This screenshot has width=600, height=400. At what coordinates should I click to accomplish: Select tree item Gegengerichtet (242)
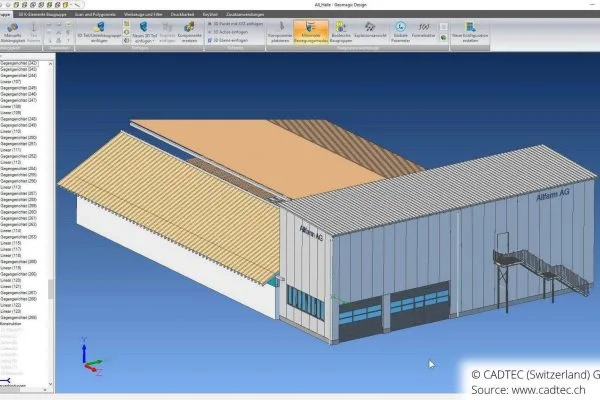coord(19,63)
